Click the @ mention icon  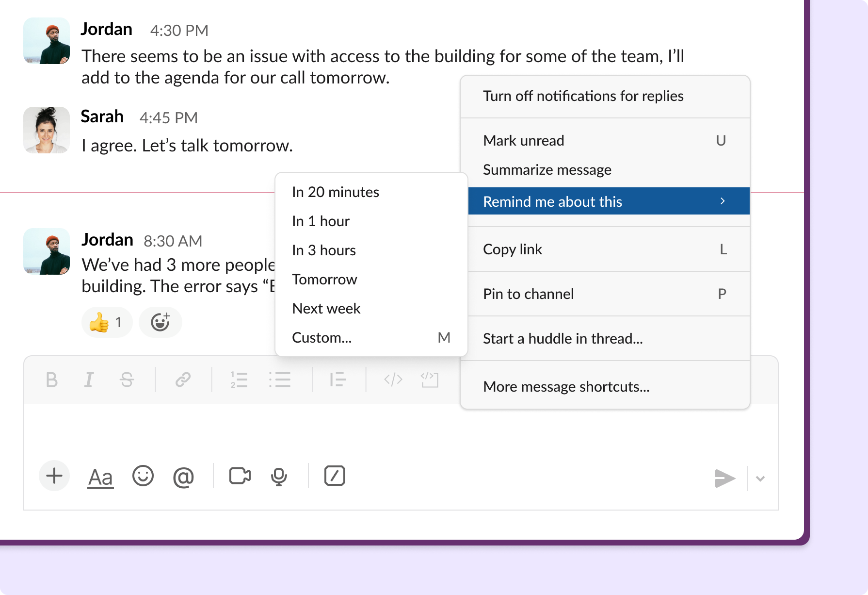click(183, 477)
